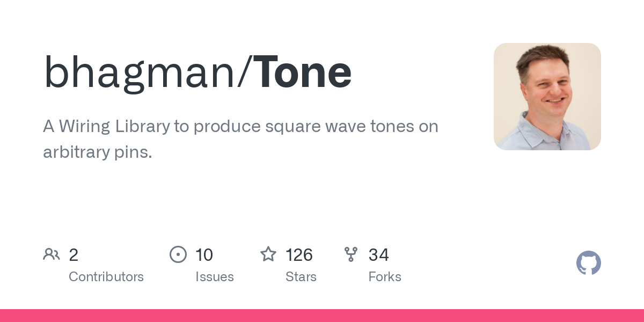This screenshot has height=322, width=644.
Task: Select the repository owner's avatar photo
Action: click(547, 97)
